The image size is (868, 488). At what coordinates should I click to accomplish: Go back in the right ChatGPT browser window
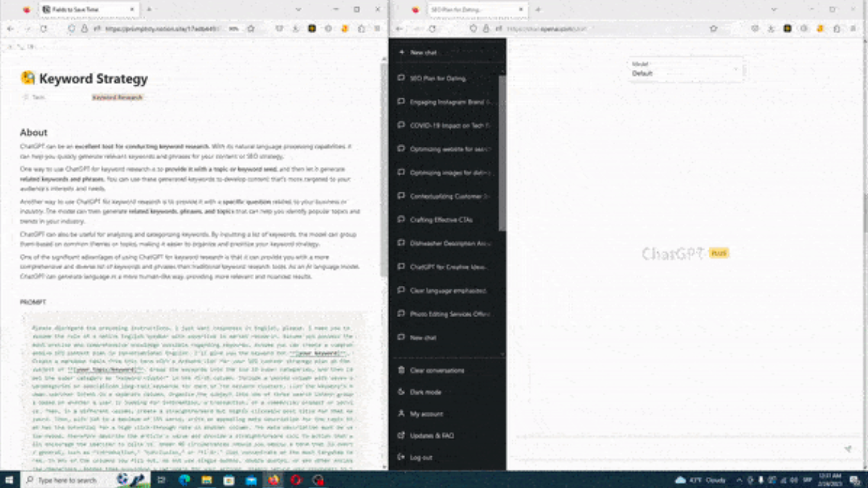click(x=399, y=29)
